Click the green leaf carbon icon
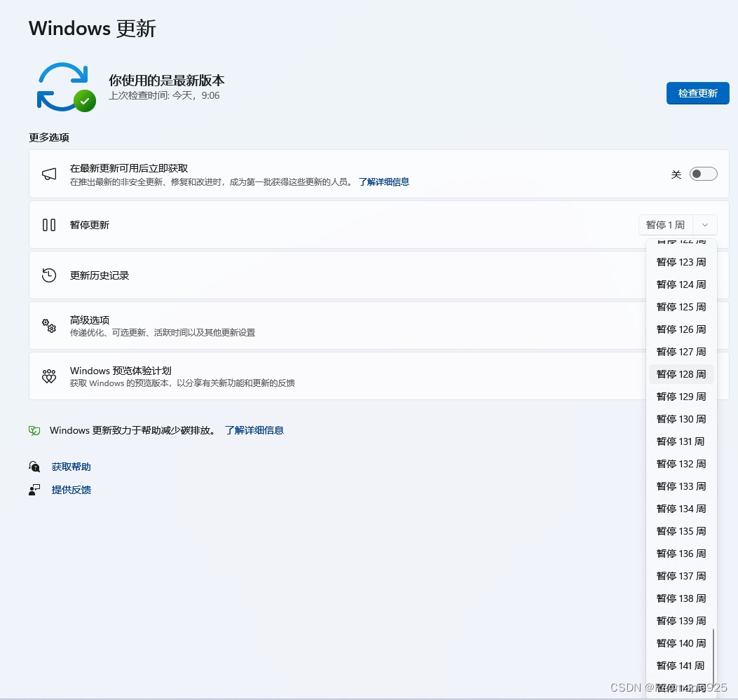 pyautogui.click(x=34, y=430)
